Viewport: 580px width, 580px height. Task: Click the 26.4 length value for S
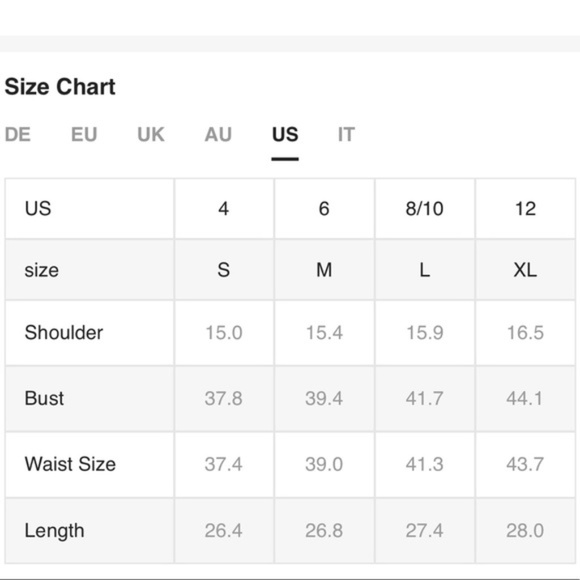(224, 530)
